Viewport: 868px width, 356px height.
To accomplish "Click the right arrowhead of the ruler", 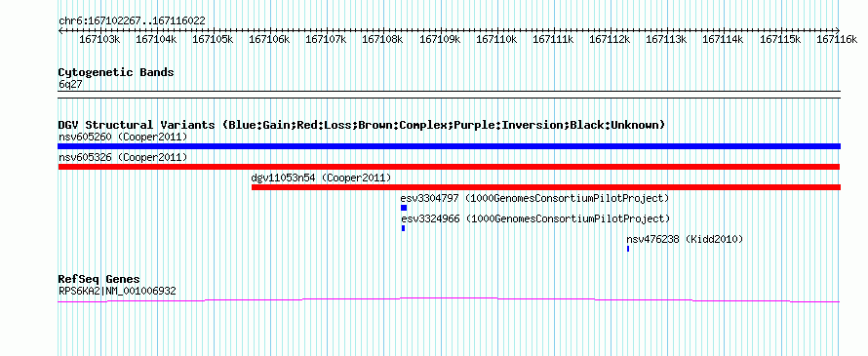I will pos(837,30).
